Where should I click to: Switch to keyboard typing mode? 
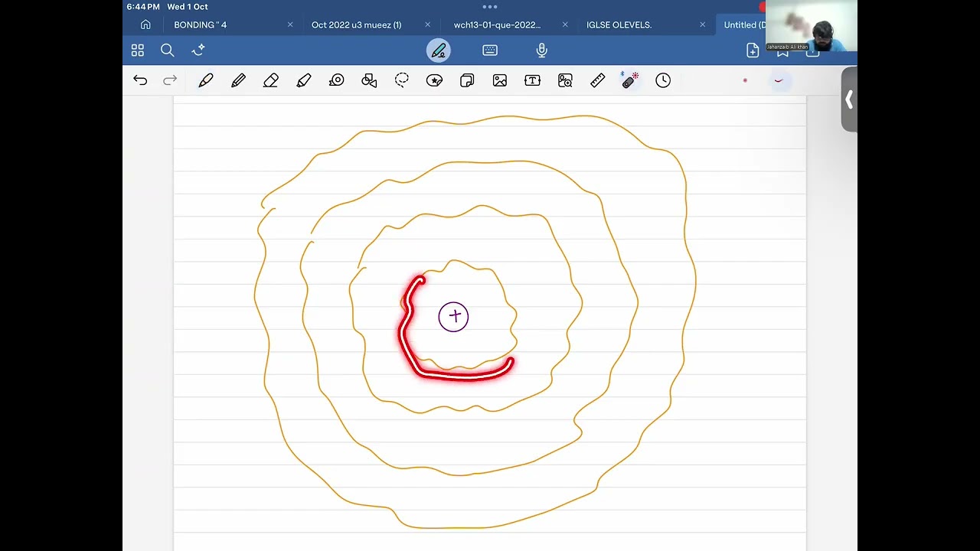pyautogui.click(x=490, y=51)
